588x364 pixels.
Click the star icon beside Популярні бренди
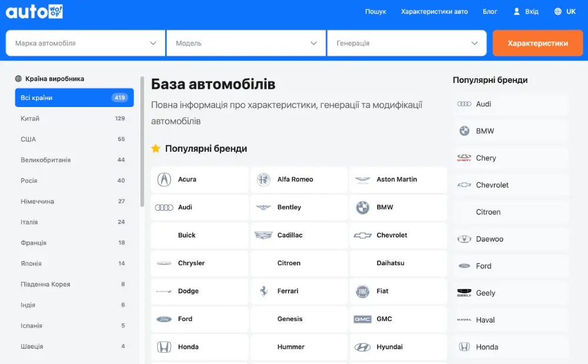(156, 148)
